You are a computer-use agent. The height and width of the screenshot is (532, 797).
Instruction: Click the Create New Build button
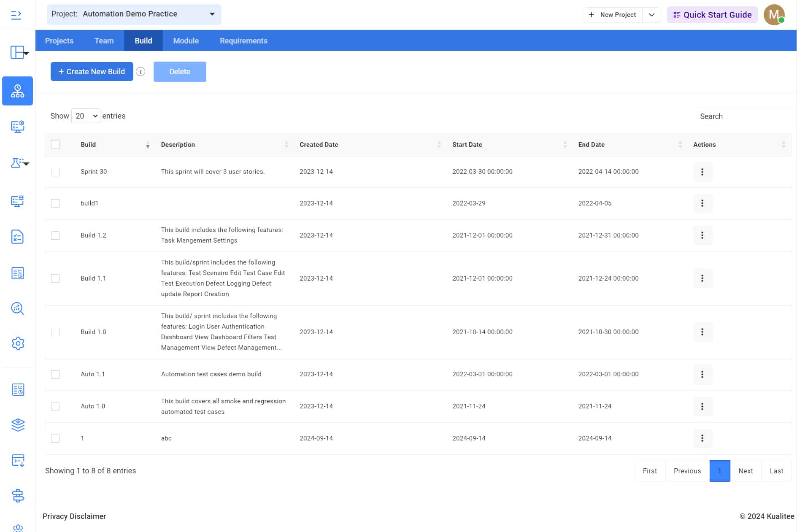tap(92, 72)
